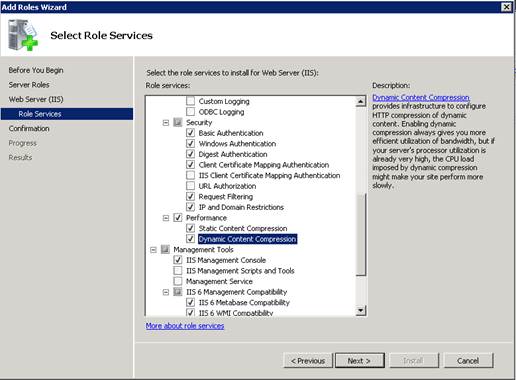The height and width of the screenshot is (380, 516).
Task: Click the Previous button
Action: click(308, 361)
